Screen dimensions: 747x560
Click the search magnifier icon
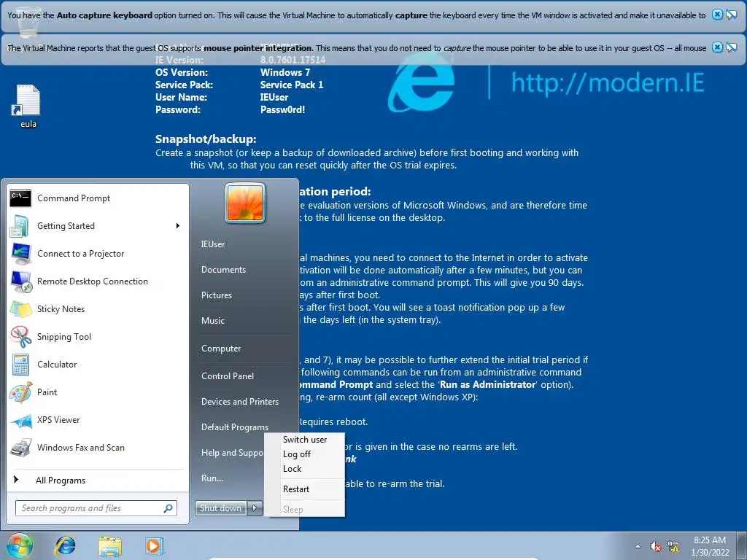(x=169, y=508)
